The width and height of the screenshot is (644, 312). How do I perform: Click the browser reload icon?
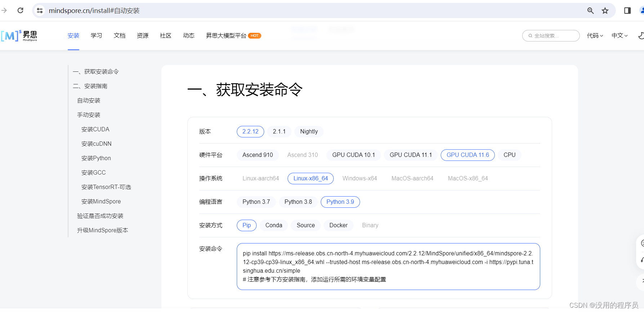(x=21, y=10)
